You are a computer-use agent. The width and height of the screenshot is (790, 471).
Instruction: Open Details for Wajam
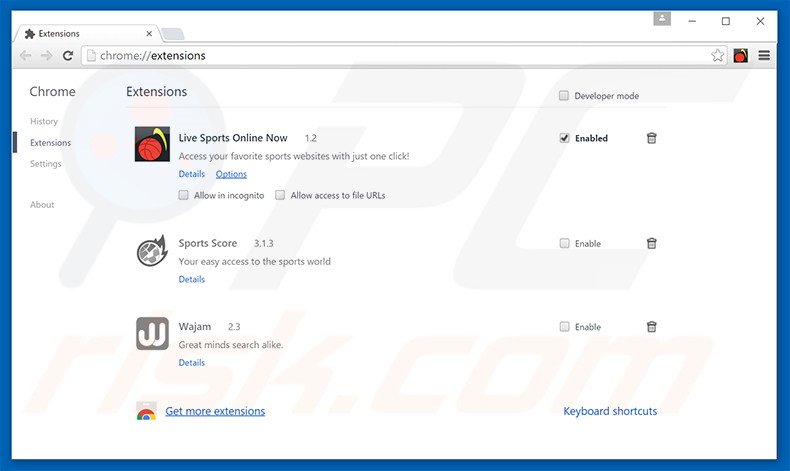(x=191, y=362)
